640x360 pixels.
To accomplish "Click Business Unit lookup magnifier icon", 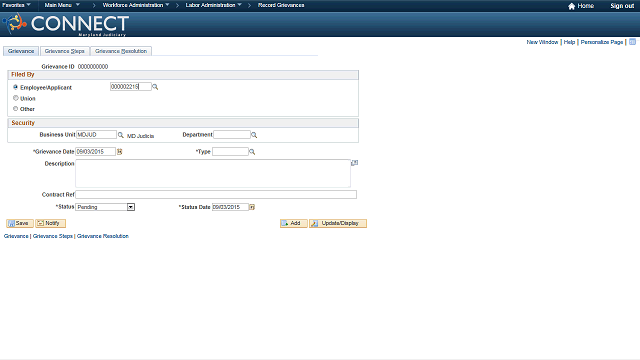I will click(x=120, y=135).
